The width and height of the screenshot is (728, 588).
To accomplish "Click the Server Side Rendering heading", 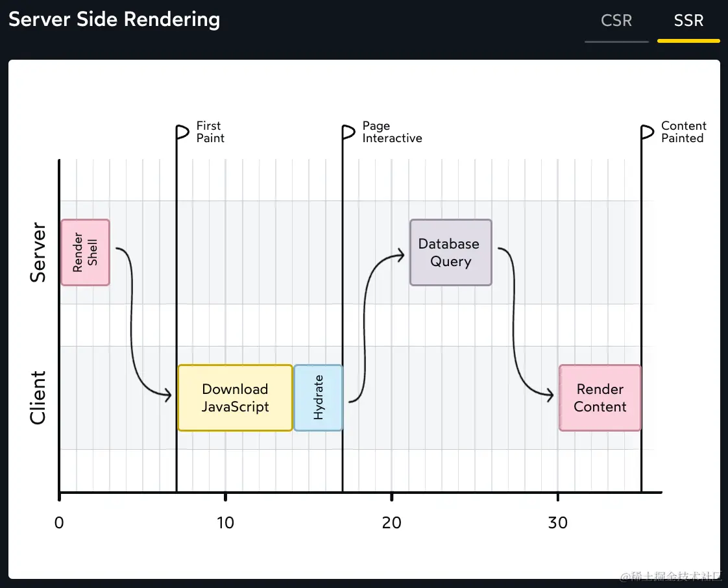I will [114, 19].
